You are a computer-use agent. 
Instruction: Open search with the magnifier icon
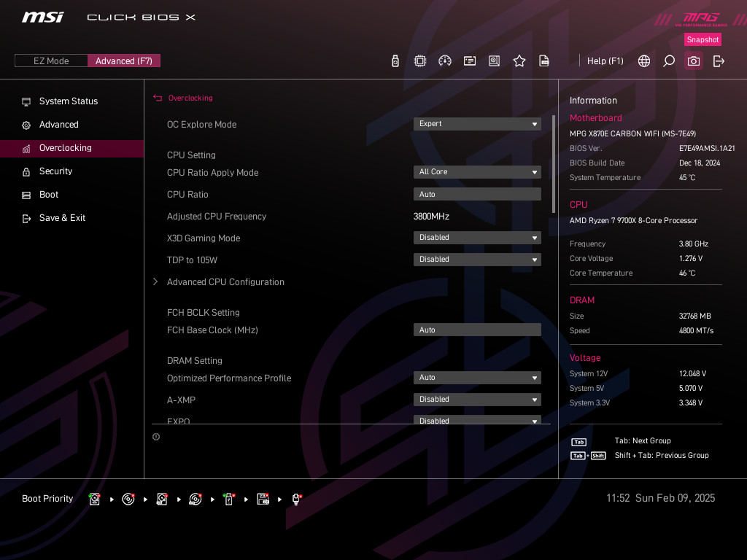tap(669, 61)
